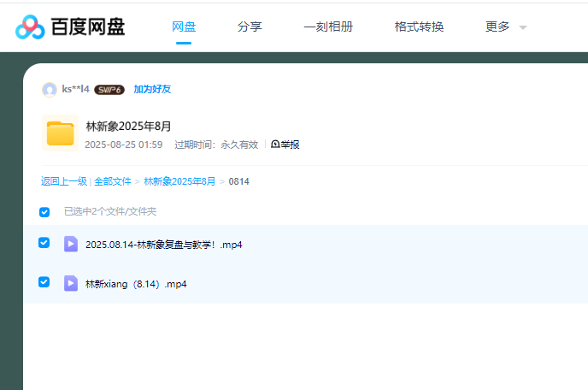Open the 网盘 tab
The width and height of the screenshot is (588, 390).
pos(184,27)
